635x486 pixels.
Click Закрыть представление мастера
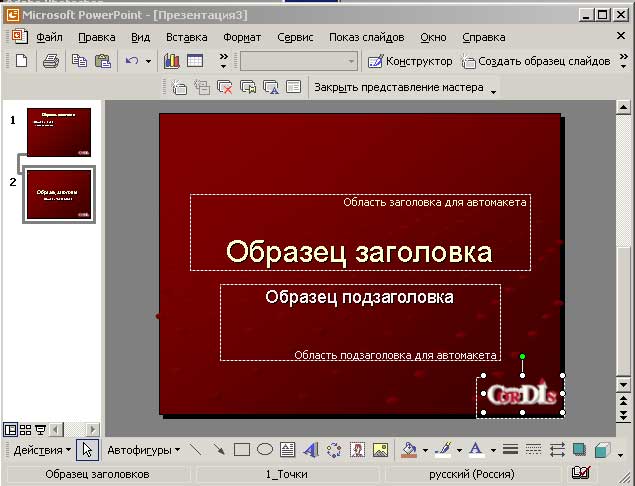coord(398,87)
